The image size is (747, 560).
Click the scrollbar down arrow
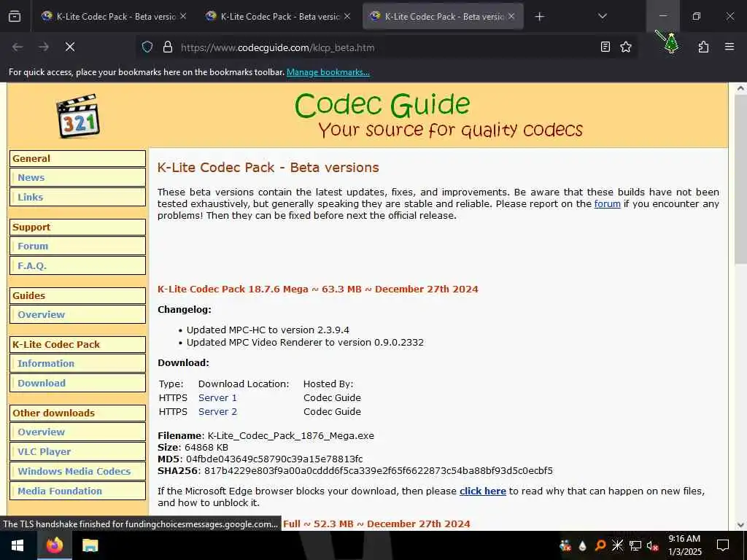(x=740, y=525)
